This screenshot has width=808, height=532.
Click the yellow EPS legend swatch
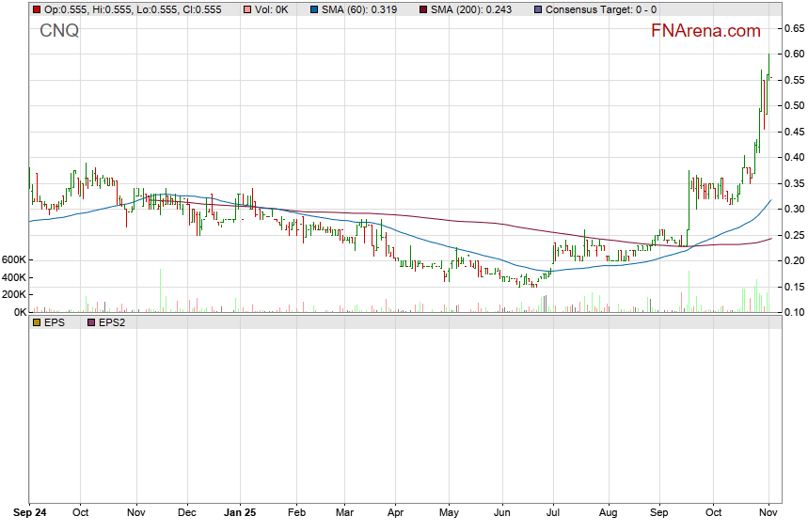[36, 322]
